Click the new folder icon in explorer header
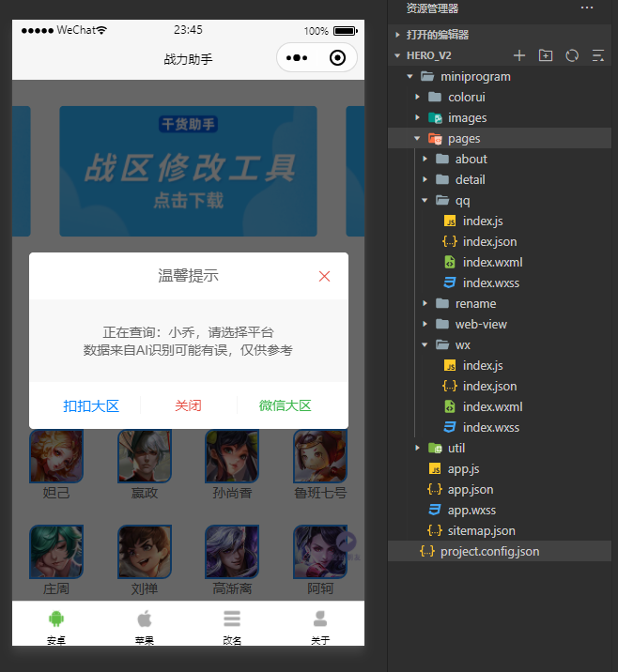 546,55
